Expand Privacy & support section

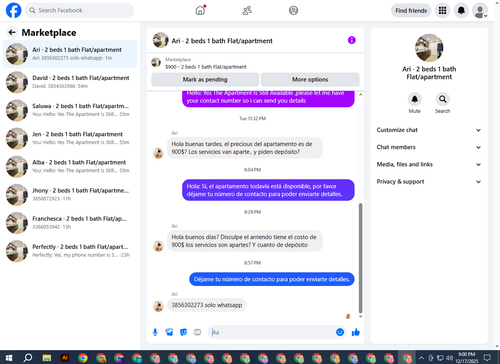point(429,182)
